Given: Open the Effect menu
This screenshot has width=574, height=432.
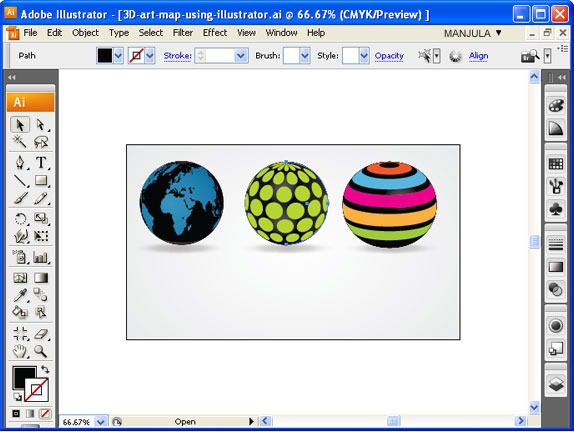Looking at the screenshot, I should 215,33.
